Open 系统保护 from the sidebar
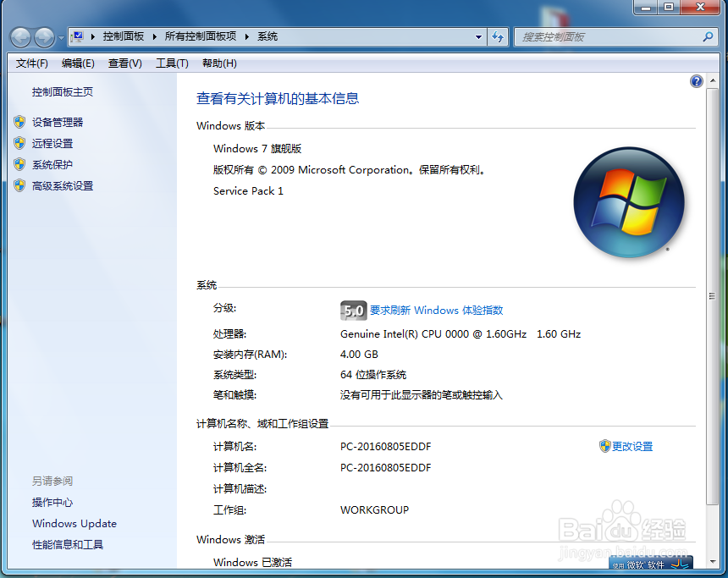This screenshot has width=728, height=578. click(52, 164)
